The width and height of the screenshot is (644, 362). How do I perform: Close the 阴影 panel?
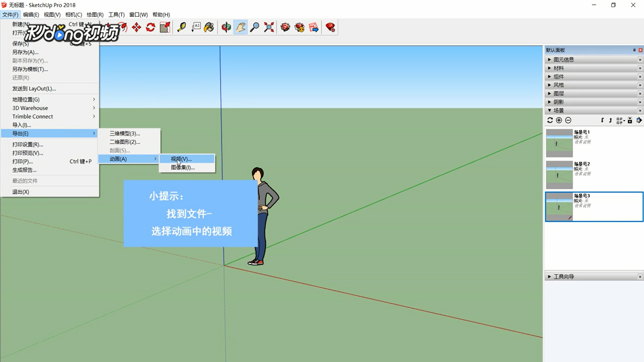(640, 102)
